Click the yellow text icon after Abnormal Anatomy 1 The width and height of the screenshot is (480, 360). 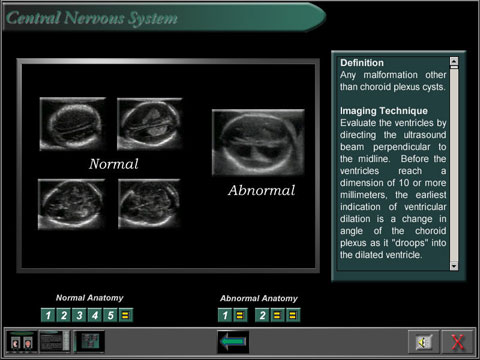[240, 315]
